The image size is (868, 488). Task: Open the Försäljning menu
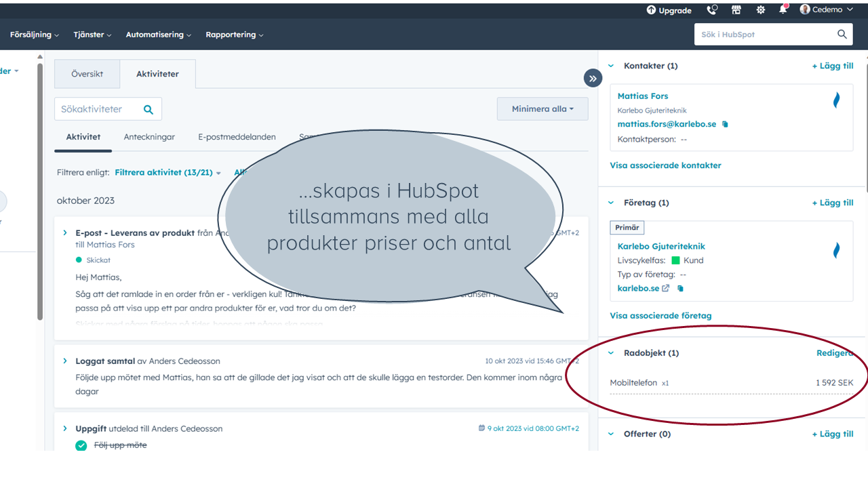click(x=35, y=35)
